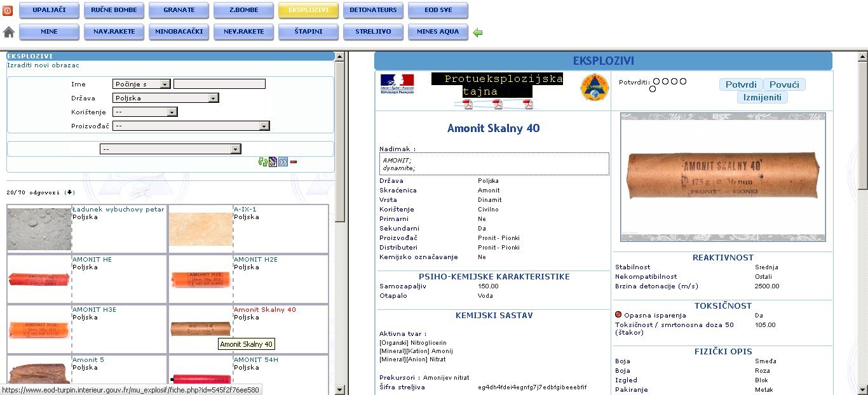868x395 pixels.
Task: Click the results pane scroll-down arrow
Action: [340, 389]
